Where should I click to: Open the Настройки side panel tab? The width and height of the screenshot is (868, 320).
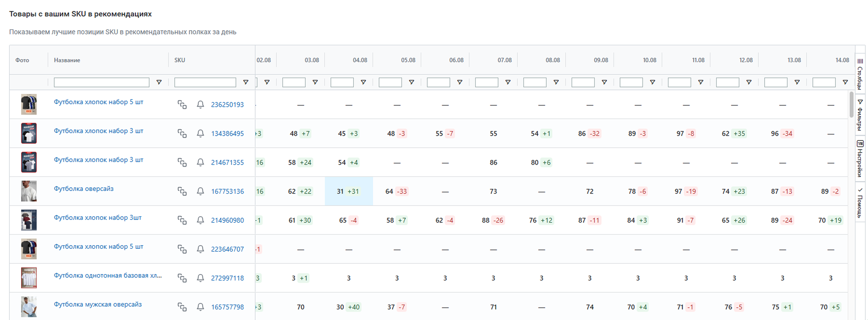tap(860, 158)
